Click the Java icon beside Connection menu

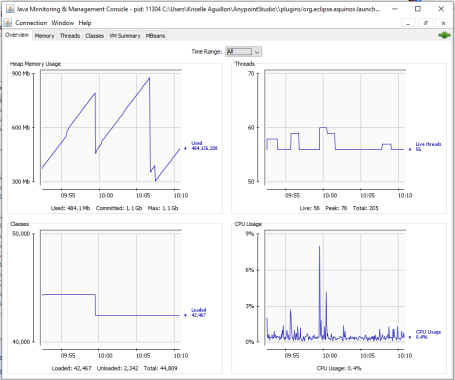pos(8,23)
